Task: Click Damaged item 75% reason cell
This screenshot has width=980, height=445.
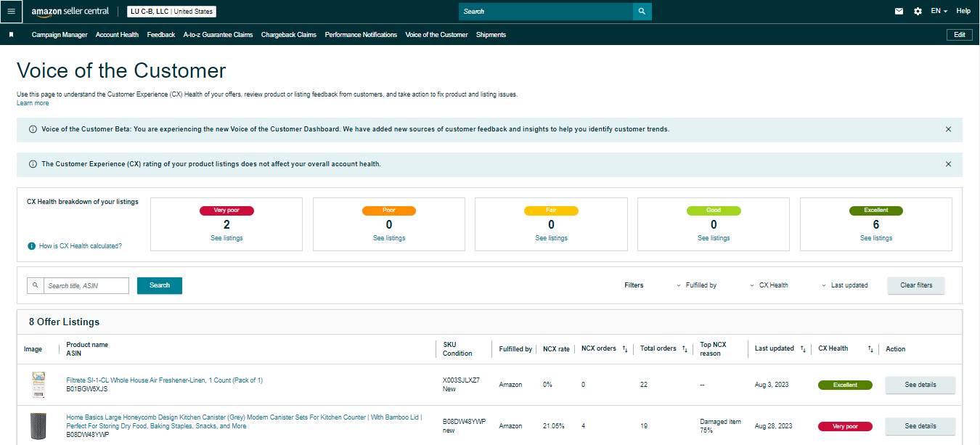Action: click(721, 426)
